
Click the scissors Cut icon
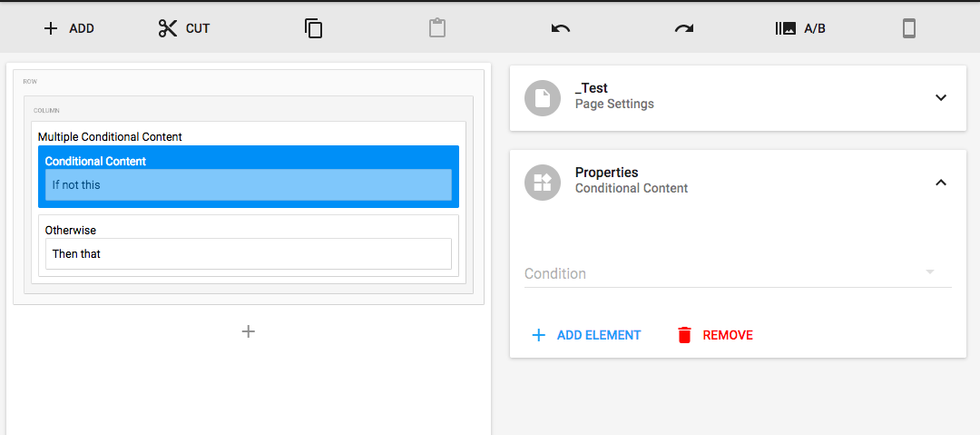[x=167, y=28]
